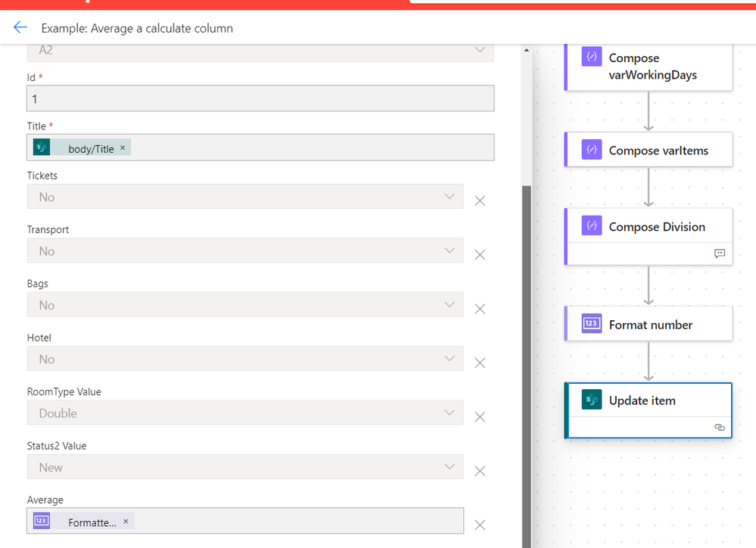This screenshot has width=756, height=548.
Task: Click the Update item connection link icon
Action: click(720, 428)
